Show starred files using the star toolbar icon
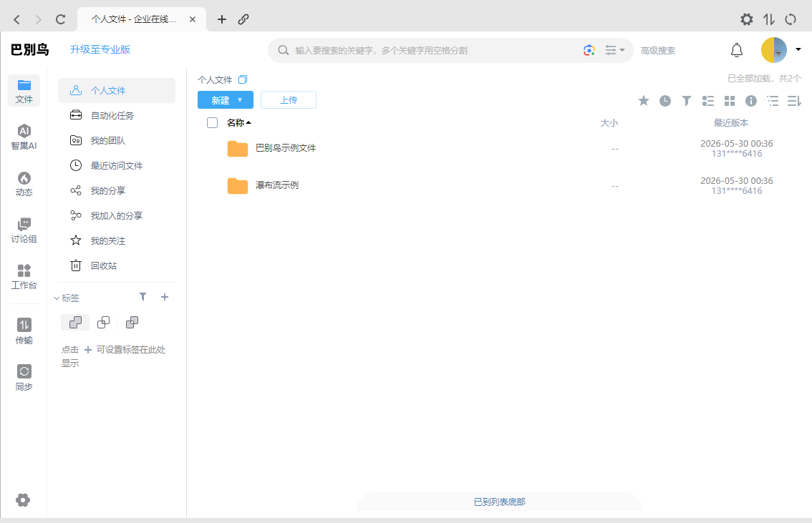This screenshot has width=812, height=523. click(644, 100)
